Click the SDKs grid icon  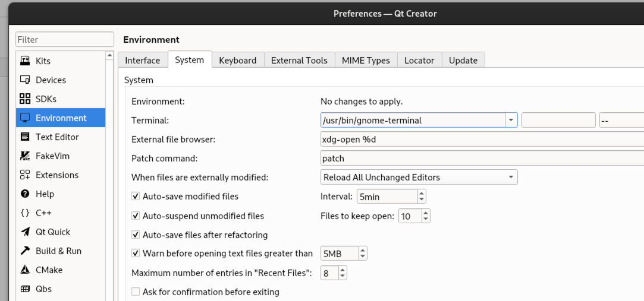[x=25, y=99]
